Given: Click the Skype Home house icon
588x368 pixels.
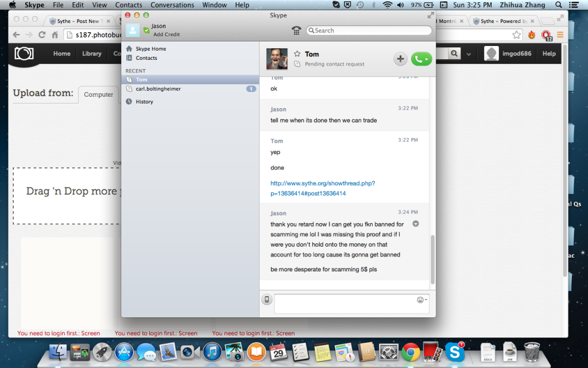Looking at the screenshot, I should click(x=129, y=48).
